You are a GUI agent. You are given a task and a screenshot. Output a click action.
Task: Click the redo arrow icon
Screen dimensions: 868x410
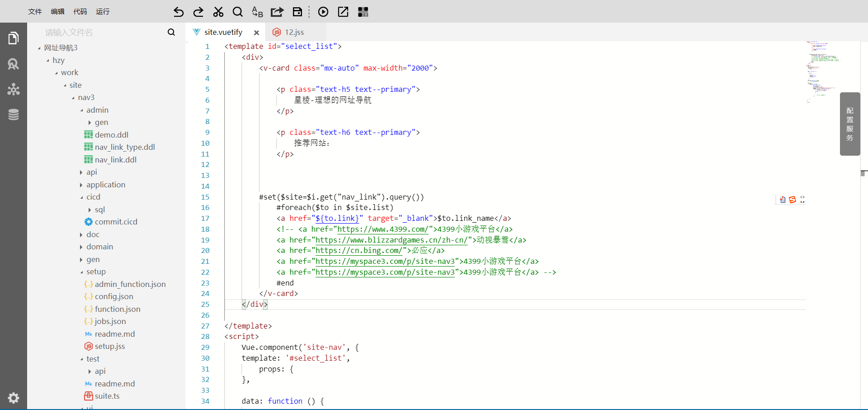pyautogui.click(x=198, y=12)
